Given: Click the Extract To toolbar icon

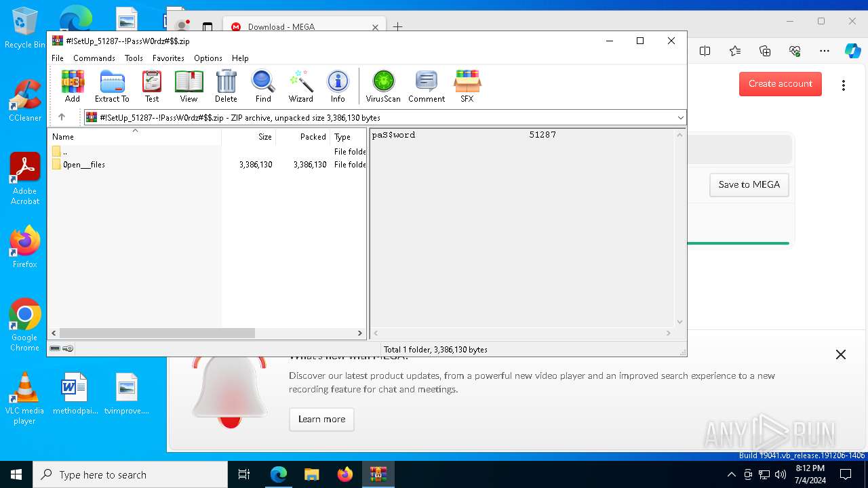Looking at the screenshot, I should [x=112, y=86].
